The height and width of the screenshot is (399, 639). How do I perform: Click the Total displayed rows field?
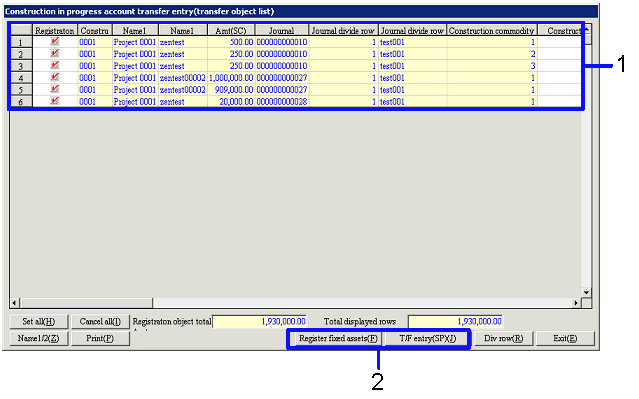point(455,322)
